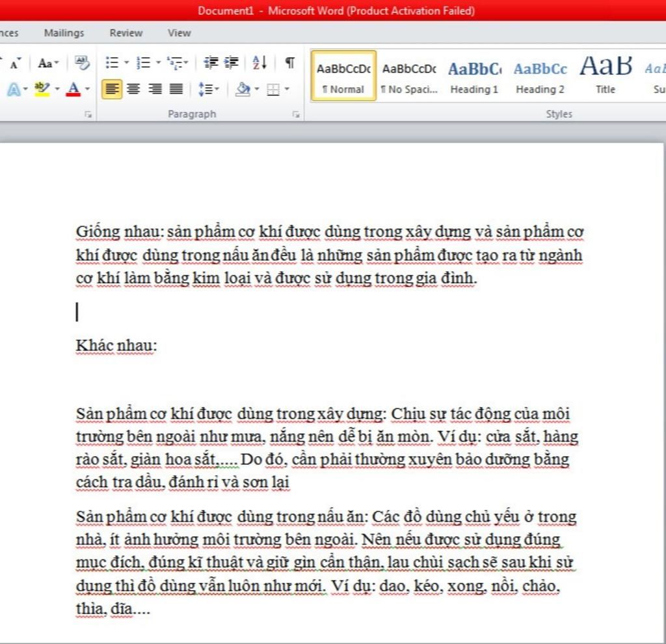This screenshot has height=644, width=666.
Task: Open the Mailings ribbon tab
Action: tap(64, 33)
